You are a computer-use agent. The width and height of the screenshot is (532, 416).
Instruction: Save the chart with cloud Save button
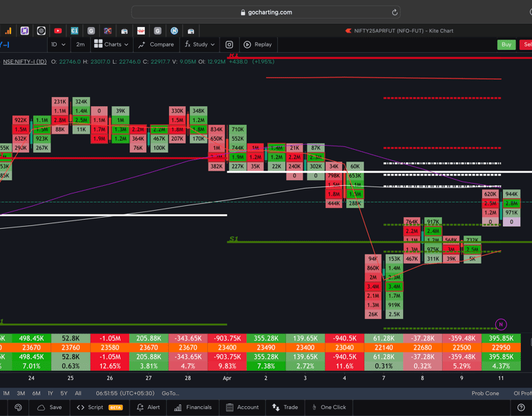pos(50,408)
